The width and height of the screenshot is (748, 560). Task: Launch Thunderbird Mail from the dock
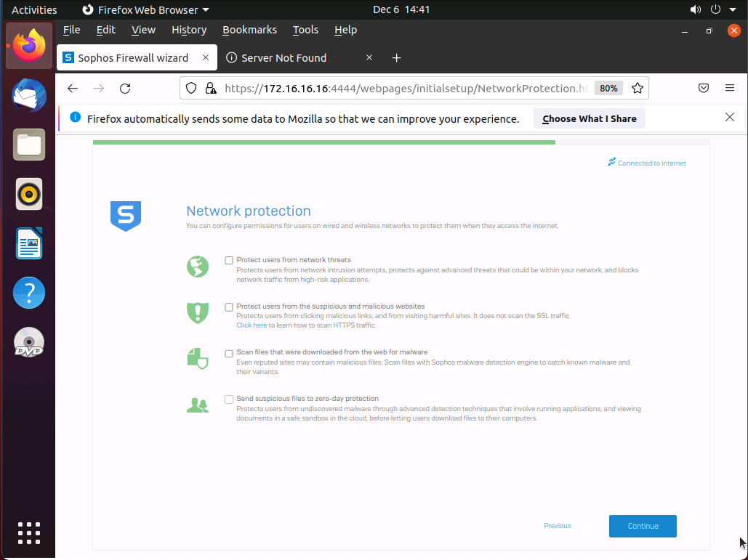[x=29, y=96]
